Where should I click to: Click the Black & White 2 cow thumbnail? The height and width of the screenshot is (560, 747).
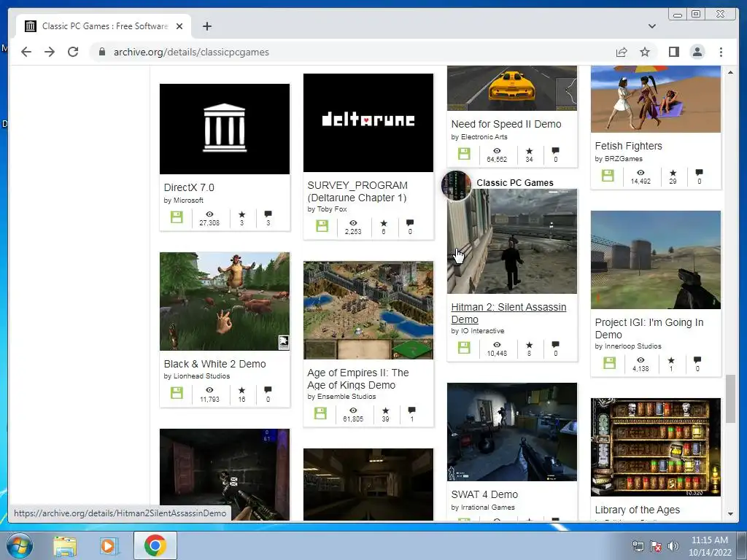click(225, 301)
